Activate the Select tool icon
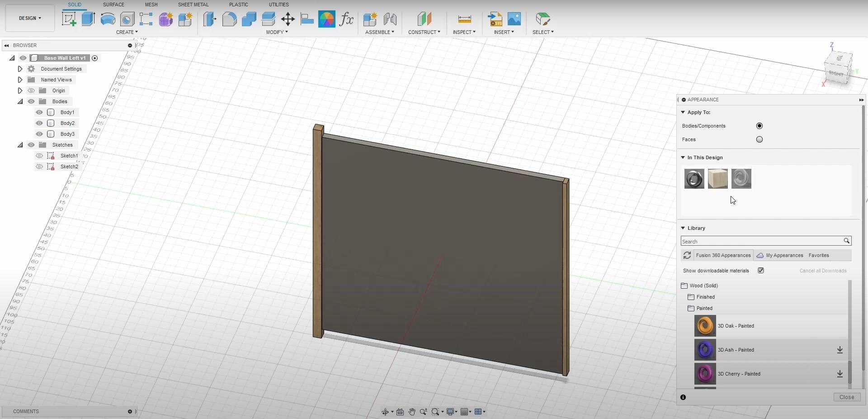This screenshot has height=419, width=868. (x=542, y=19)
